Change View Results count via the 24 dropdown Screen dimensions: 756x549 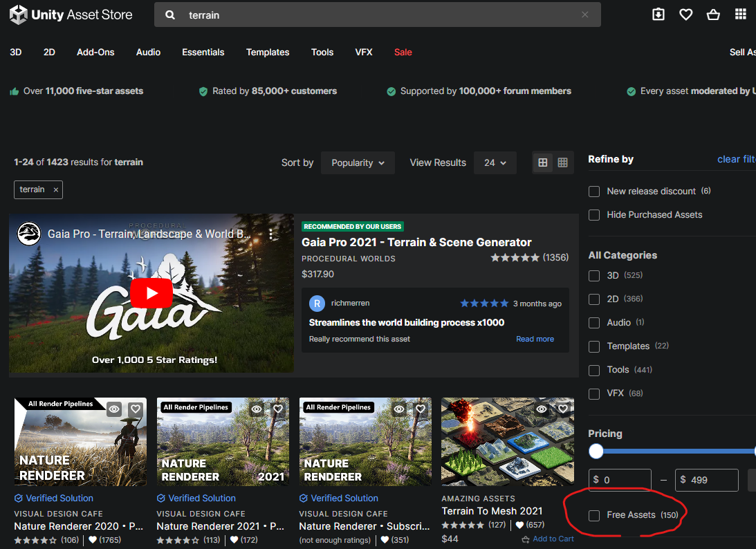pos(495,162)
